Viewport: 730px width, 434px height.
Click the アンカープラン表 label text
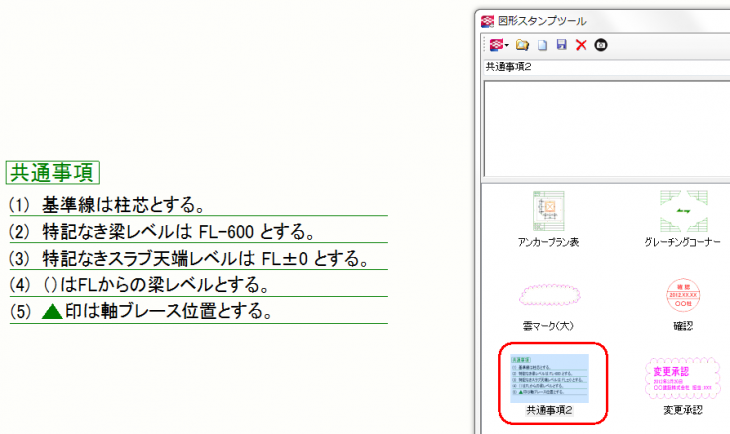tap(548, 242)
